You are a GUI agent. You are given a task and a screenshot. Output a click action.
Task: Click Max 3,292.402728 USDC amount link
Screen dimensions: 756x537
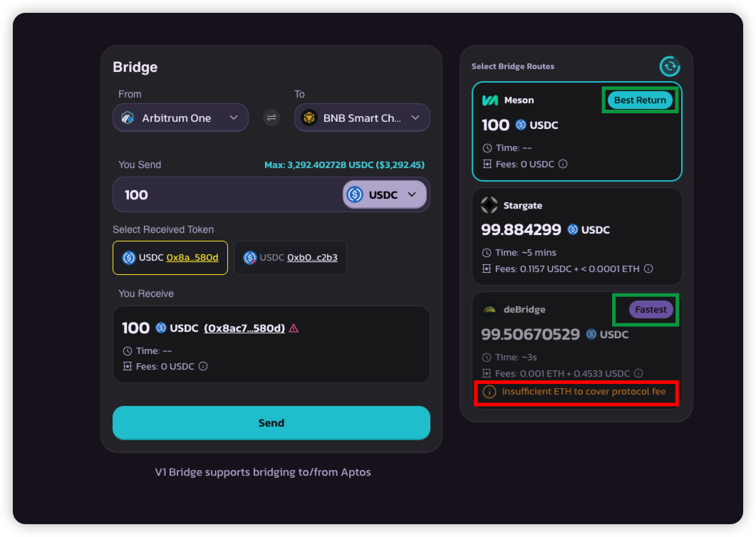coord(344,165)
